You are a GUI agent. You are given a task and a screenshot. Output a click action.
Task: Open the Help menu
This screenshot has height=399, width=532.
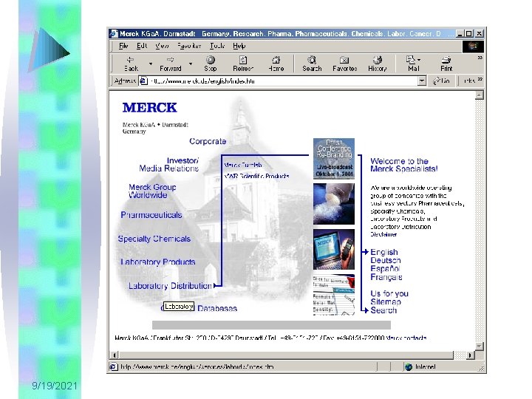(239, 46)
